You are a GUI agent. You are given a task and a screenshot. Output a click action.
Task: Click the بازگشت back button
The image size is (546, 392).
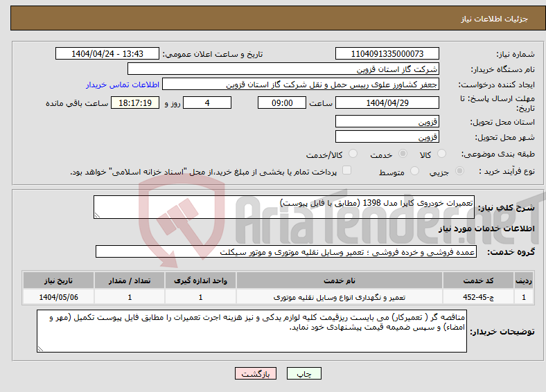click(256, 373)
